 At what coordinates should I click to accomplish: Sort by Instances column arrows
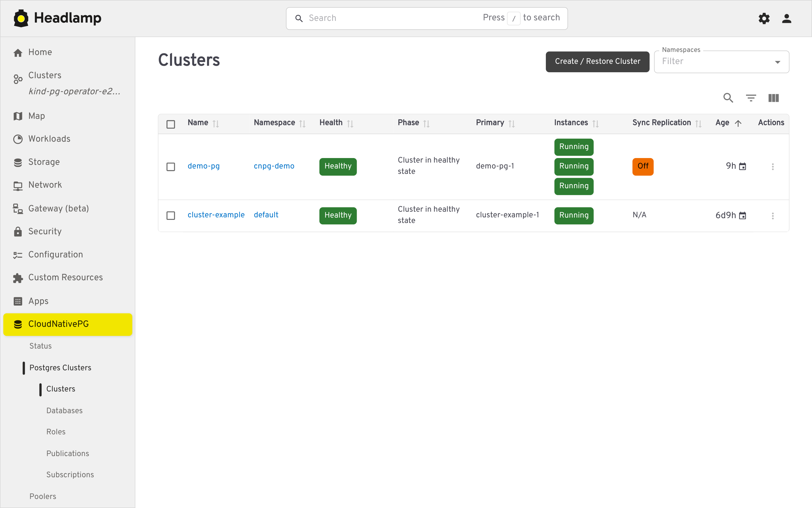point(595,124)
